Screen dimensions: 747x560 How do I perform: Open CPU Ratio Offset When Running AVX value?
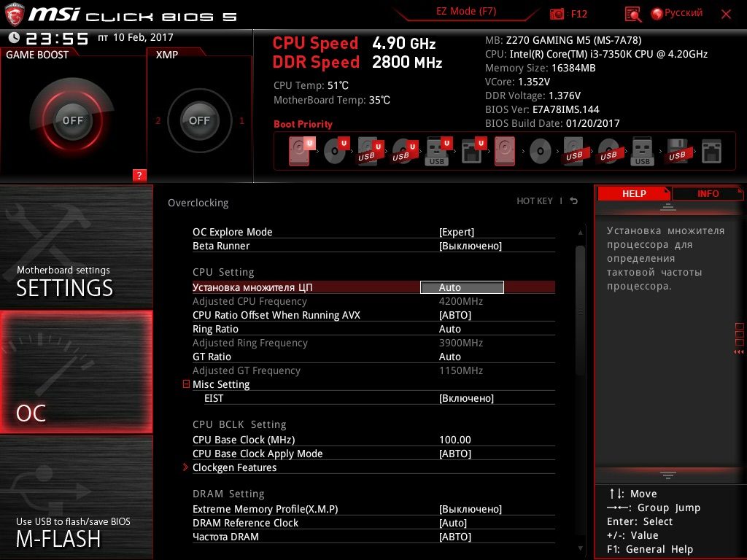[455, 315]
